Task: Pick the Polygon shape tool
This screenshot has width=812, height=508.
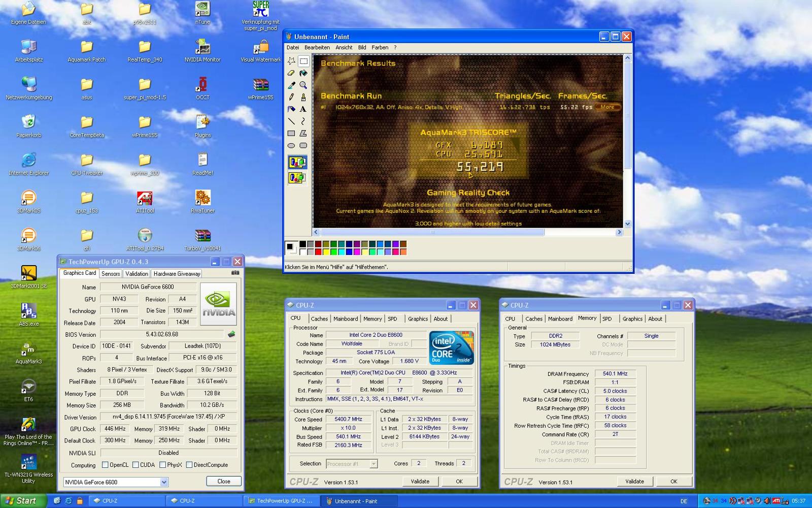Action: coord(303,133)
